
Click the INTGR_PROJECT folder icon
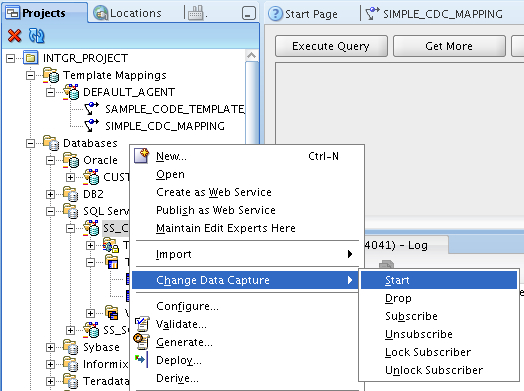click(30, 58)
